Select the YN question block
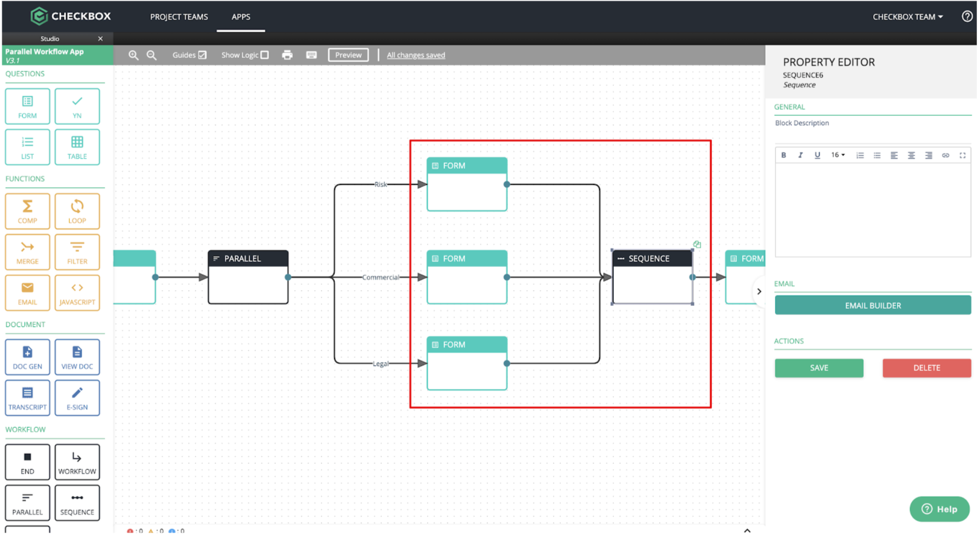The image size is (980, 539). (77, 106)
